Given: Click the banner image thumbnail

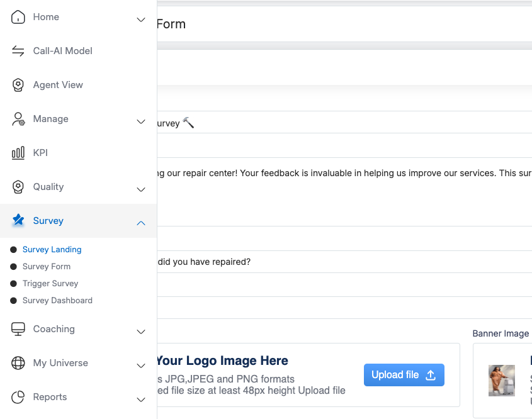Looking at the screenshot, I should click(x=501, y=381).
